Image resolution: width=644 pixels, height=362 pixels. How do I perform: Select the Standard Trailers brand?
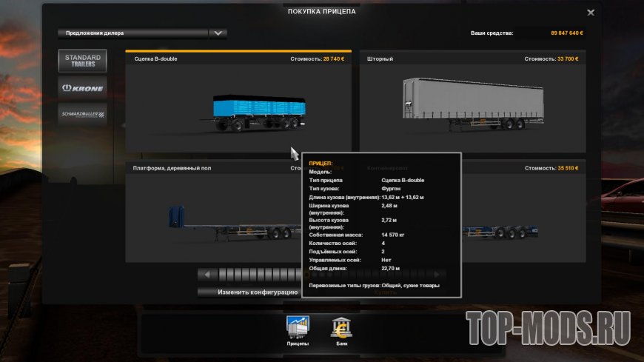coord(82,61)
